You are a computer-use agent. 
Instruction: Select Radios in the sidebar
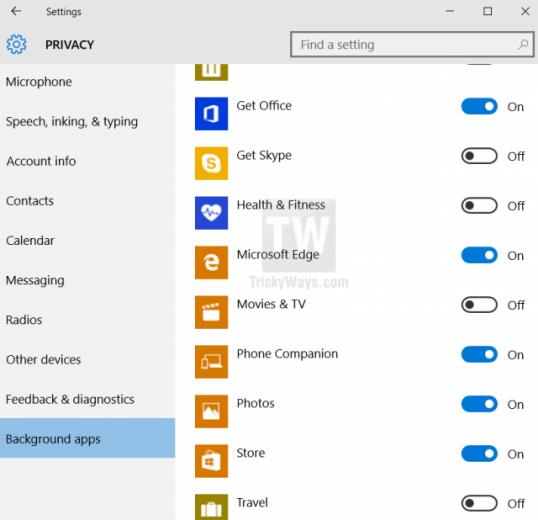(87, 320)
